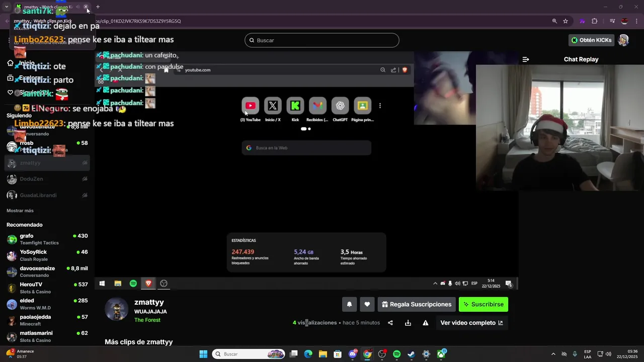Open paolaojedda Minecraft channel
The height and width of the screenshot is (362, 644).
47,320
